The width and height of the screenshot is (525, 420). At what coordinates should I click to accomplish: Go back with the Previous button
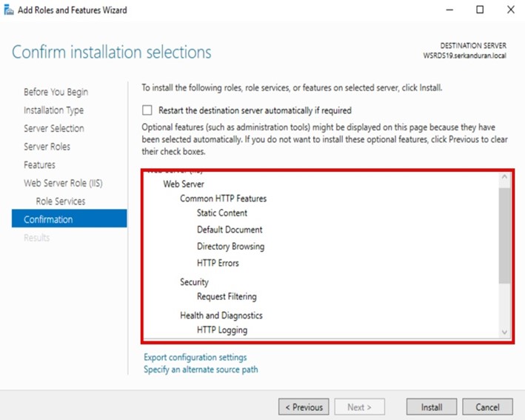click(304, 407)
